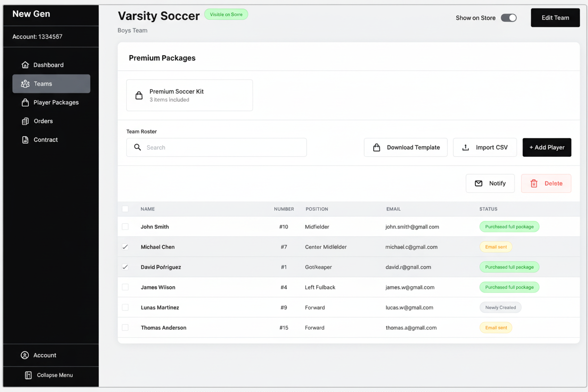Click the + Add Player button

(547, 147)
